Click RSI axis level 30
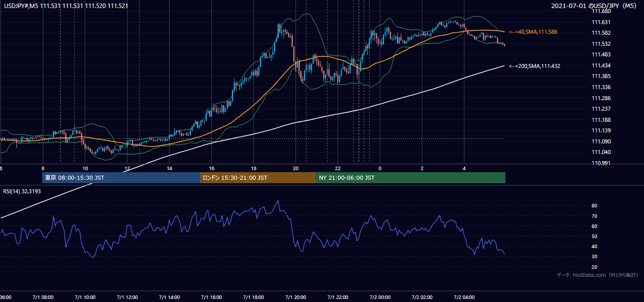 pos(595,257)
